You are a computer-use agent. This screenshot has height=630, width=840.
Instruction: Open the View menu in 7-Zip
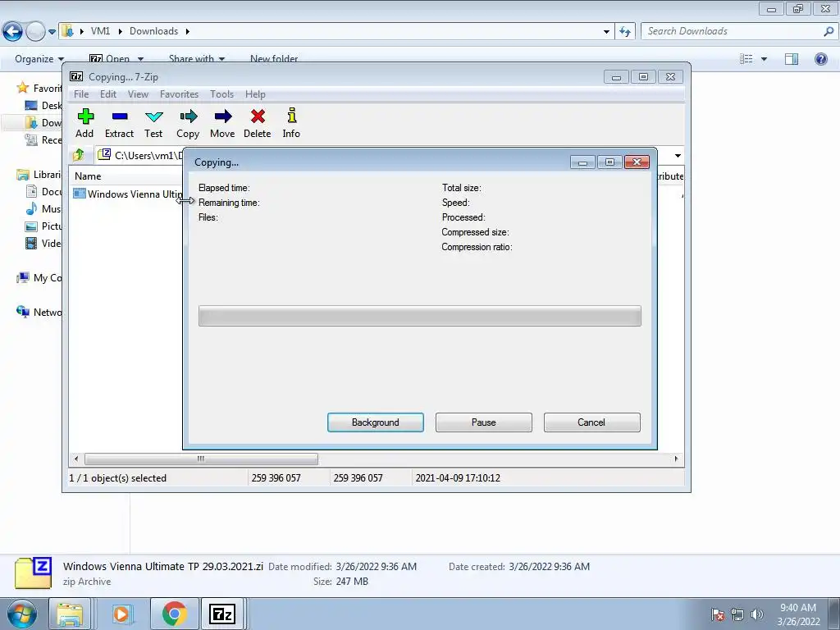pos(138,94)
